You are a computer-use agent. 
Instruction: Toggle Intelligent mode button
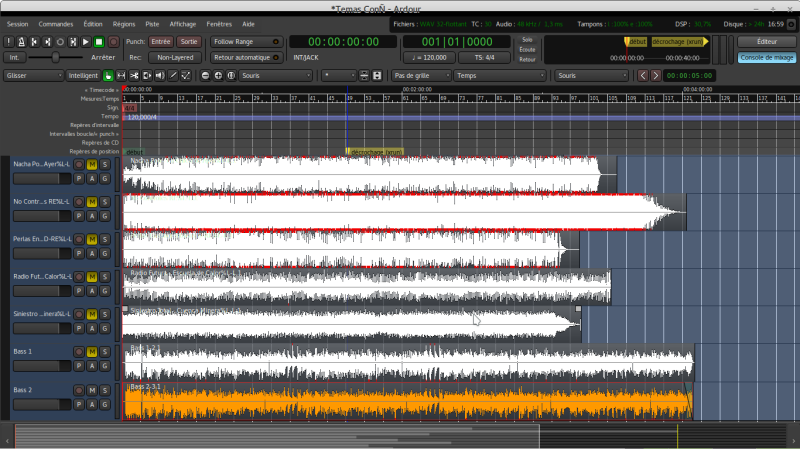tap(83, 76)
